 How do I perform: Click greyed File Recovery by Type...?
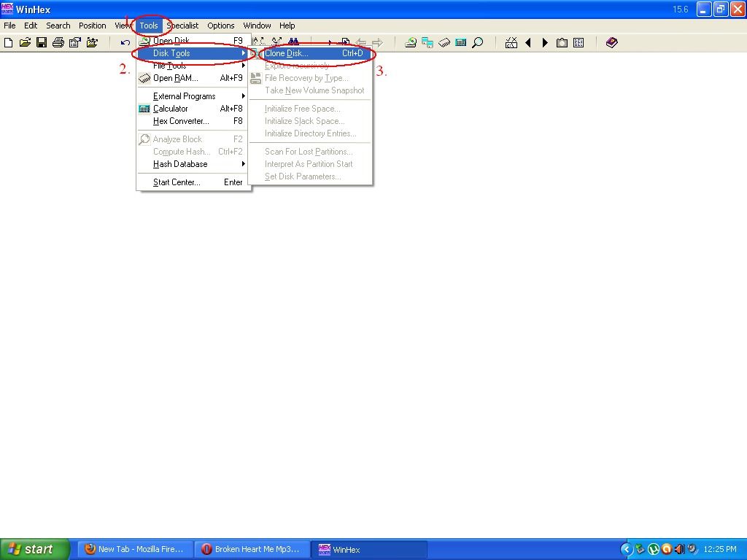310,78
